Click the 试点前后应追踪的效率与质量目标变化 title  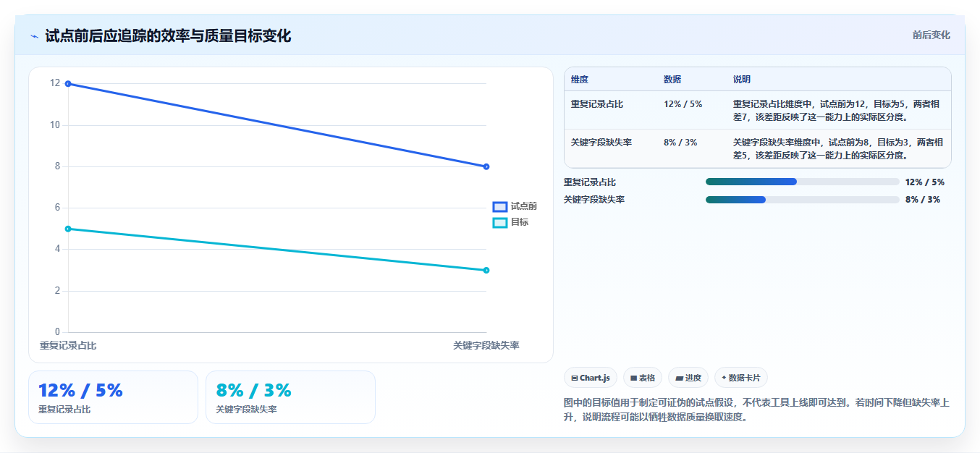tap(168, 35)
